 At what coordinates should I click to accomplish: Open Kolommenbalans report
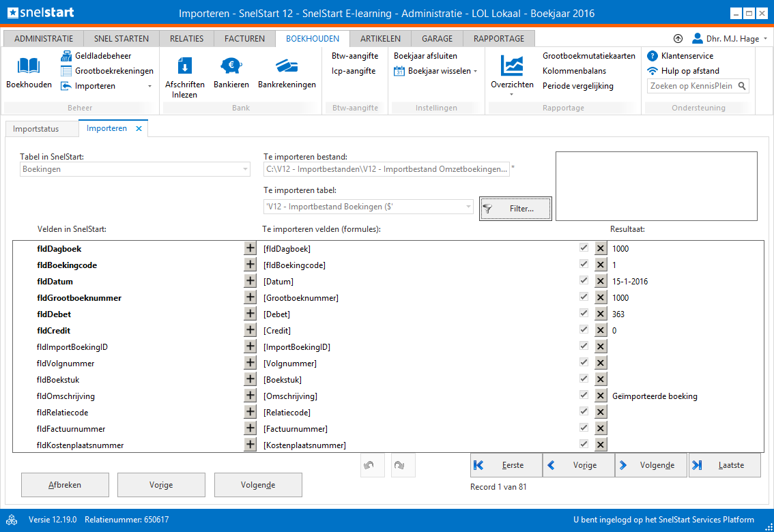[x=574, y=70]
